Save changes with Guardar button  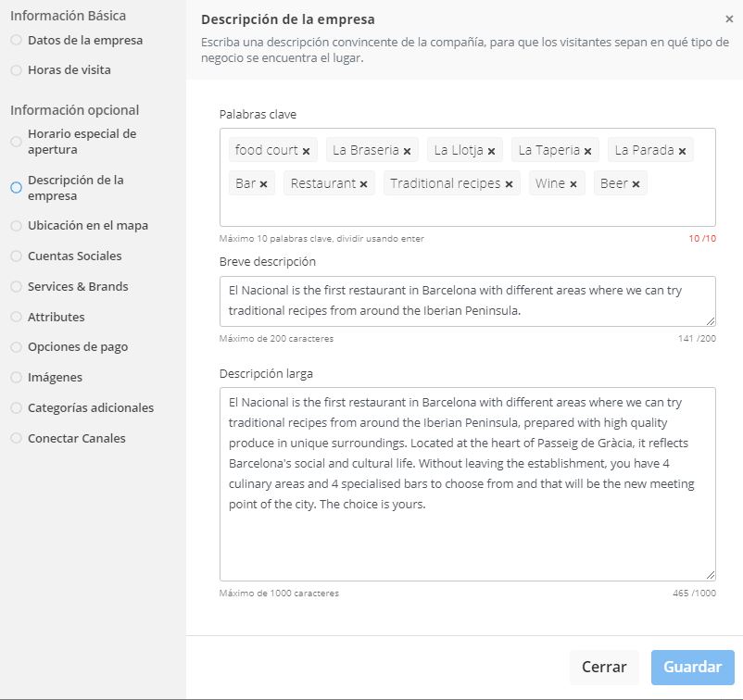(x=692, y=667)
